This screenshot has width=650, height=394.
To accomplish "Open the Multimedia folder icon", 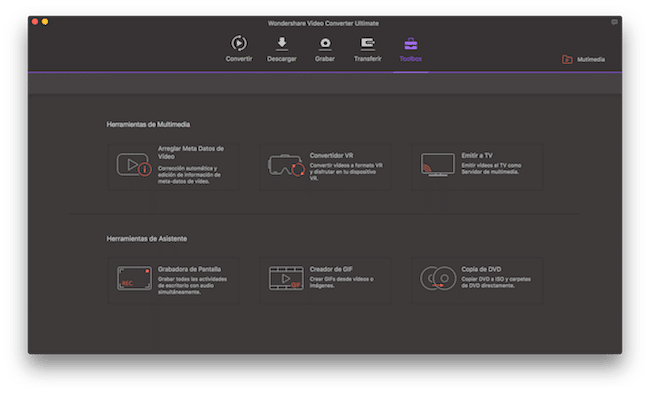I will click(x=567, y=59).
